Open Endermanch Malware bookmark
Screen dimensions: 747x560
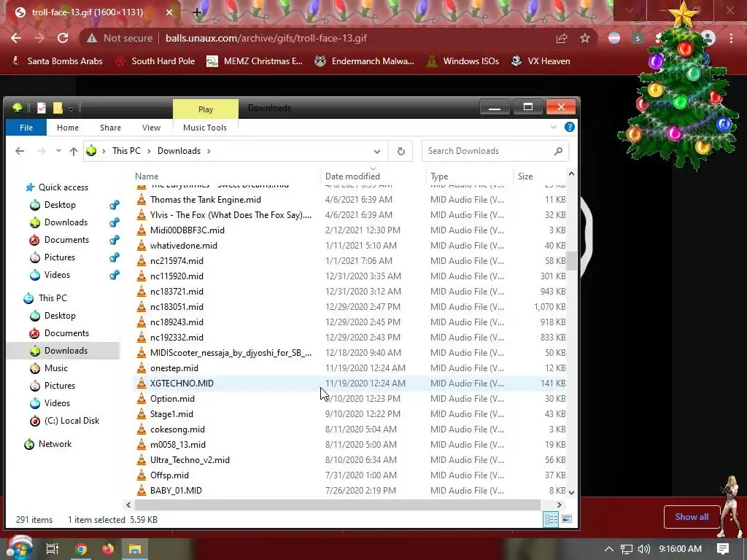pos(365,61)
